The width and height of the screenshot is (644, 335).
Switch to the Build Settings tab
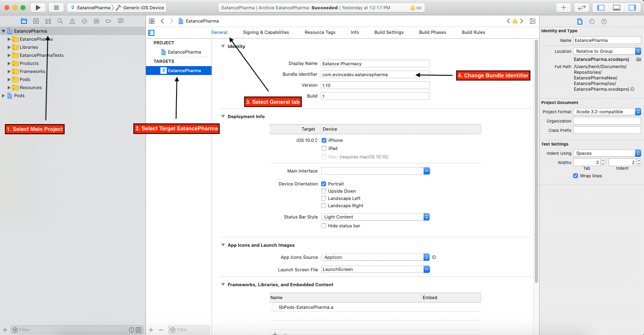tap(388, 32)
